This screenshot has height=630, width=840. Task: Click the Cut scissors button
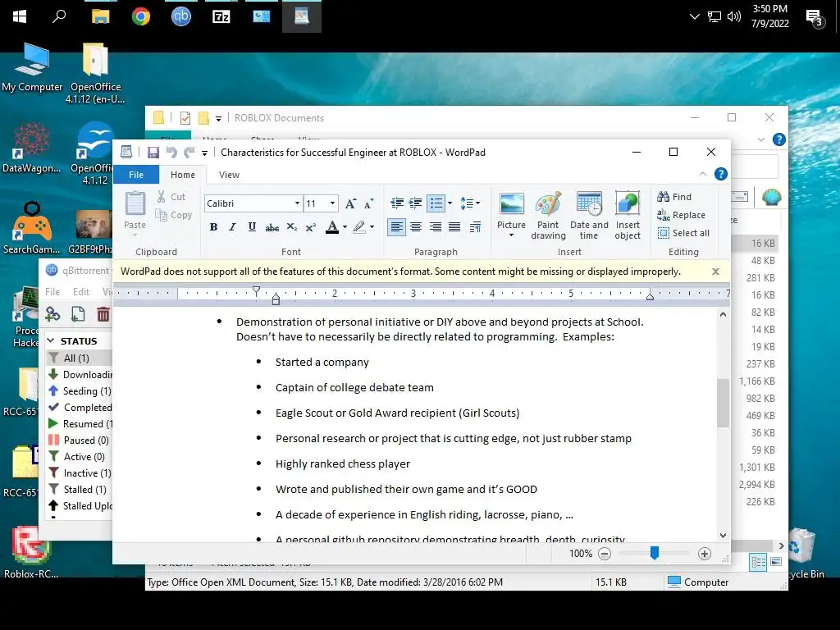pos(171,197)
